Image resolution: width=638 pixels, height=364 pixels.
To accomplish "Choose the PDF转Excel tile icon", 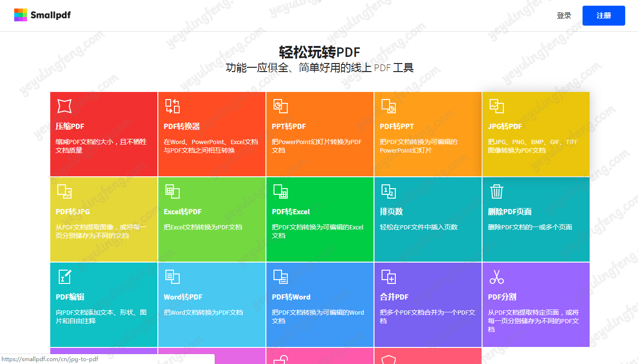I will click(280, 191).
